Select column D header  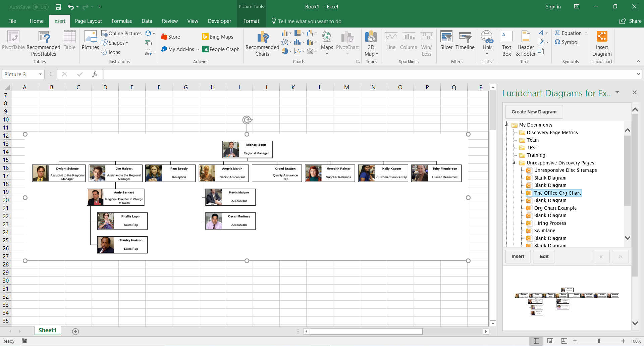(105, 87)
